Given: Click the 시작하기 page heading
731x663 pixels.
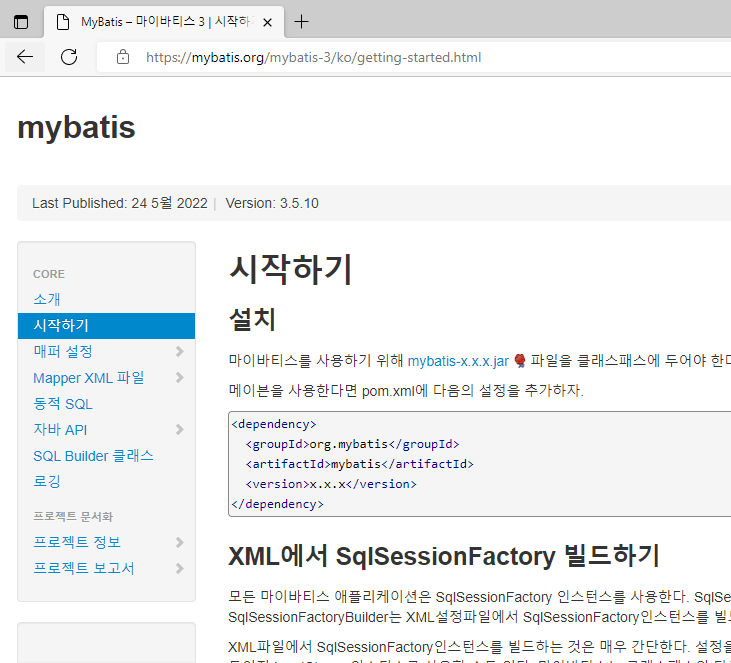Looking at the screenshot, I should (290, 269).
